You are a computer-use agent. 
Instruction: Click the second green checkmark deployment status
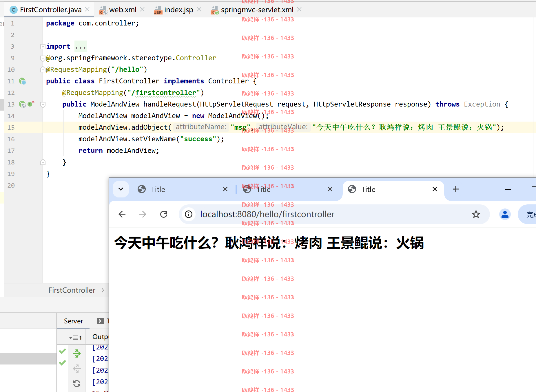[63, 362]
